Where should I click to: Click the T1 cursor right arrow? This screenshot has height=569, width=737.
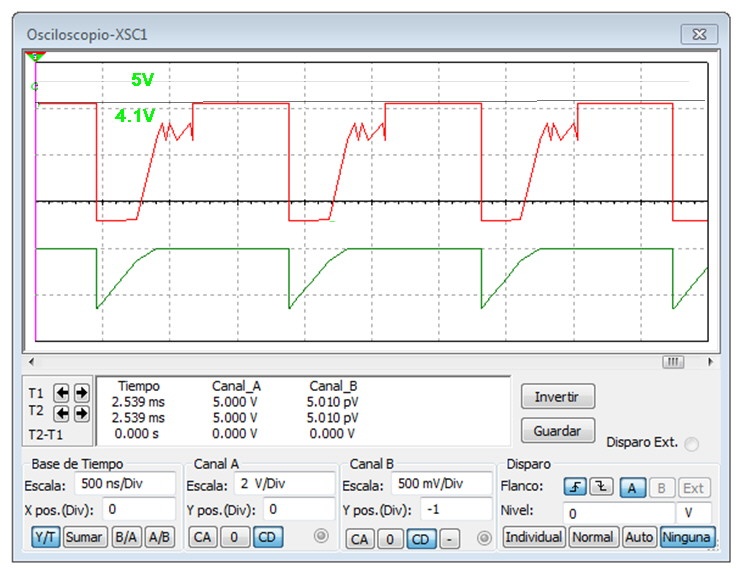[81, 393]
